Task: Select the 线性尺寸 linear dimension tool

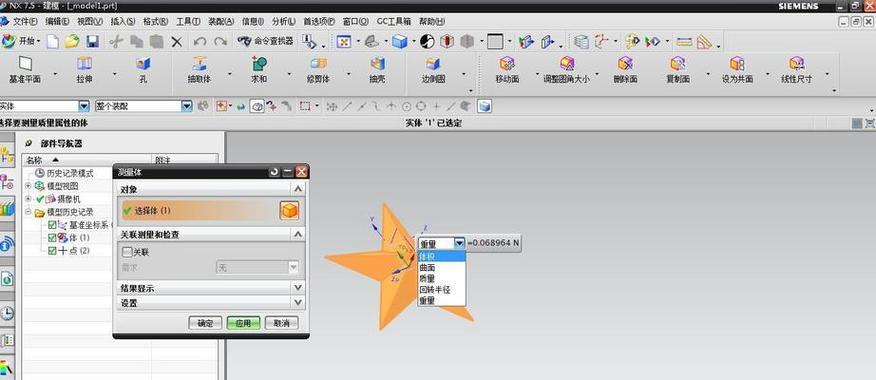Action: [797, 70]
